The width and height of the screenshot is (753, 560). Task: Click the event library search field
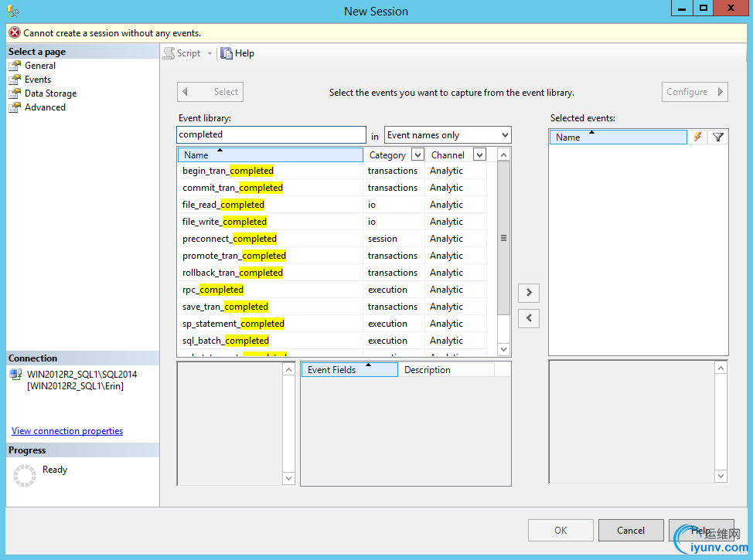(x=271, y=135)
